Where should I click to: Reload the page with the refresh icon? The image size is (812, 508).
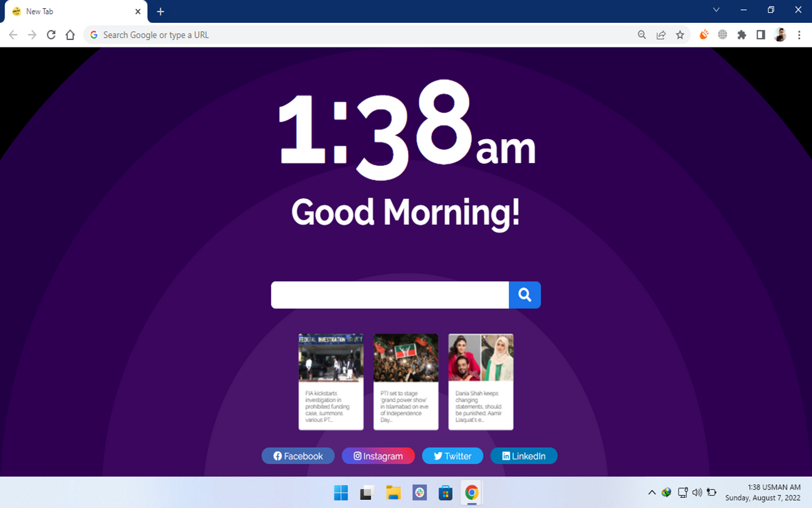[51, 35]
